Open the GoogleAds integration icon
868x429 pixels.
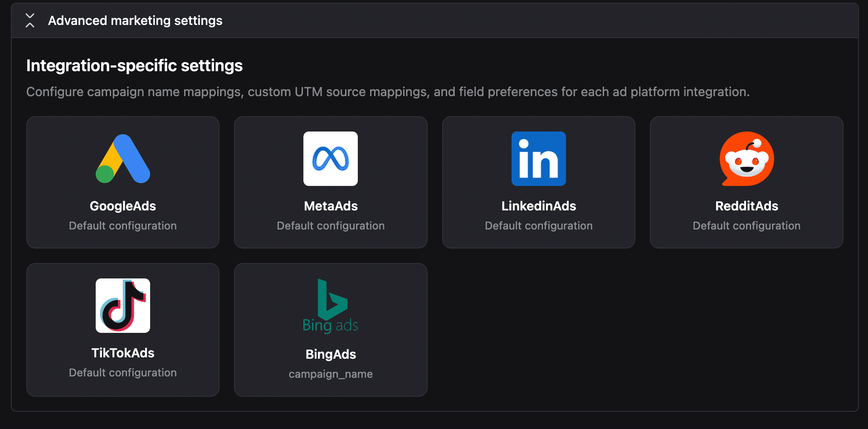pyautogui.click(x=122, y=159)
